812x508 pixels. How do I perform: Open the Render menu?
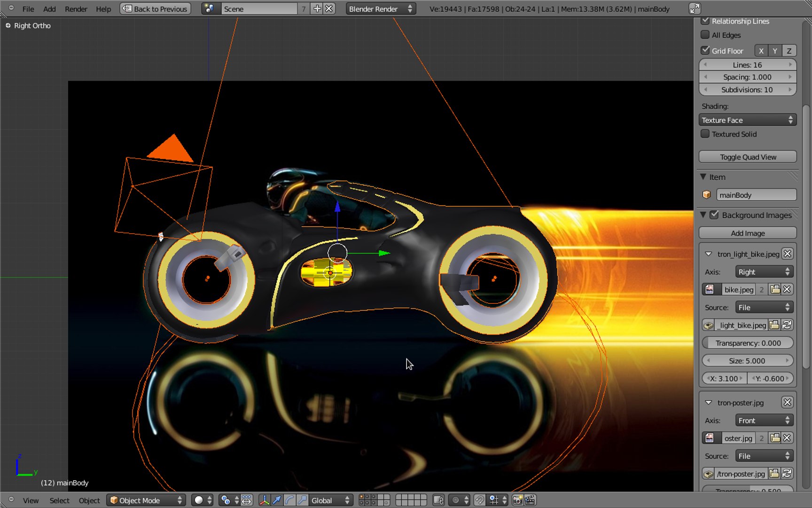coord(76,9)
